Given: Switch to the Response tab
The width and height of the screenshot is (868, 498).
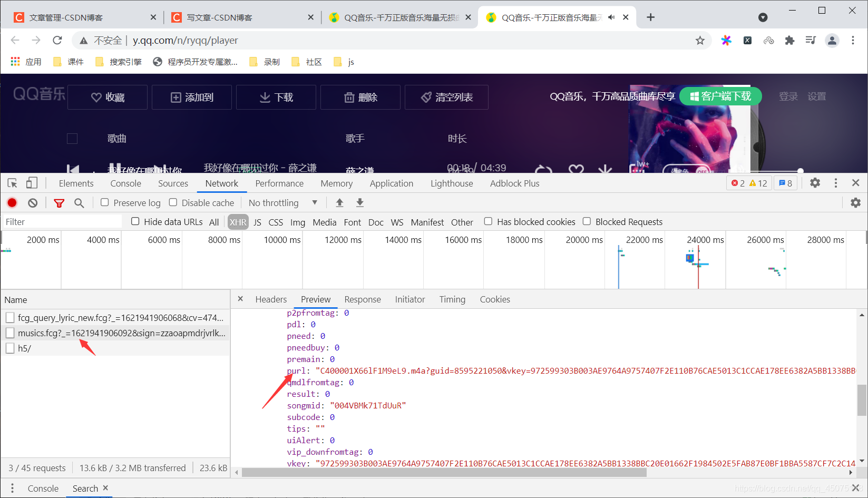Looking at the screenshot, I should 363,299.
